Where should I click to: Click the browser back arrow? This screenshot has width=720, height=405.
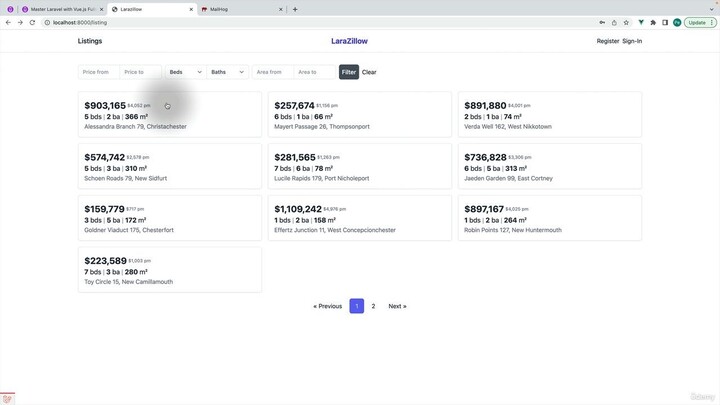(x=8, y=22)
